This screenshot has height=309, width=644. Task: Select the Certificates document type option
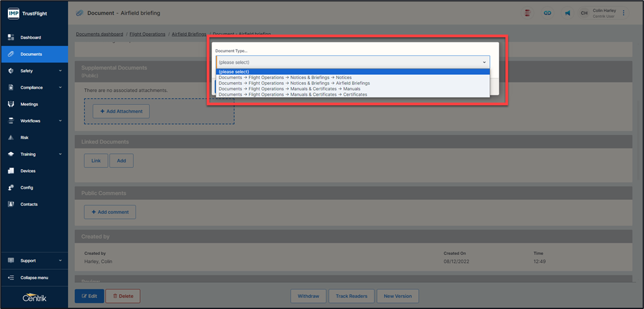tap(293, 94)
